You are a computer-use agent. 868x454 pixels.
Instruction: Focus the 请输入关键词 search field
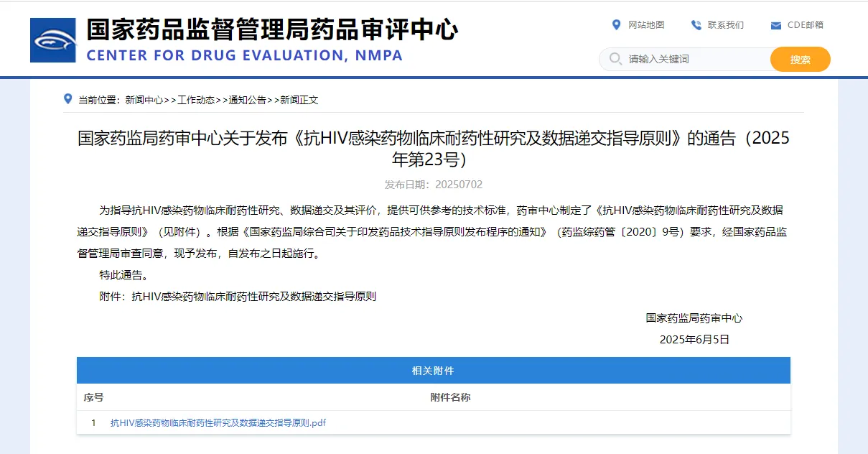point(693,59)
